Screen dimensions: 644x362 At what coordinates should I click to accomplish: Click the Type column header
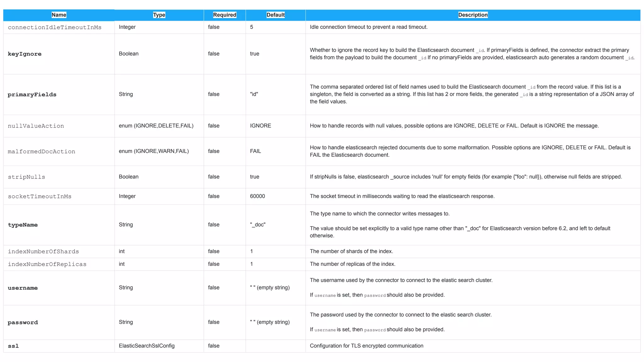(x=159, y=15)
